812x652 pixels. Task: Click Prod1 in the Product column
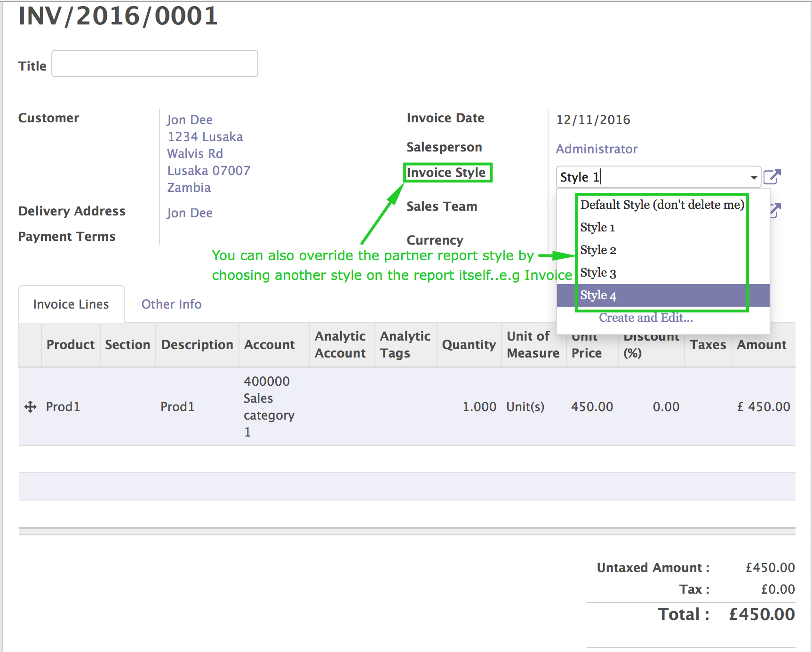(63, 407)
